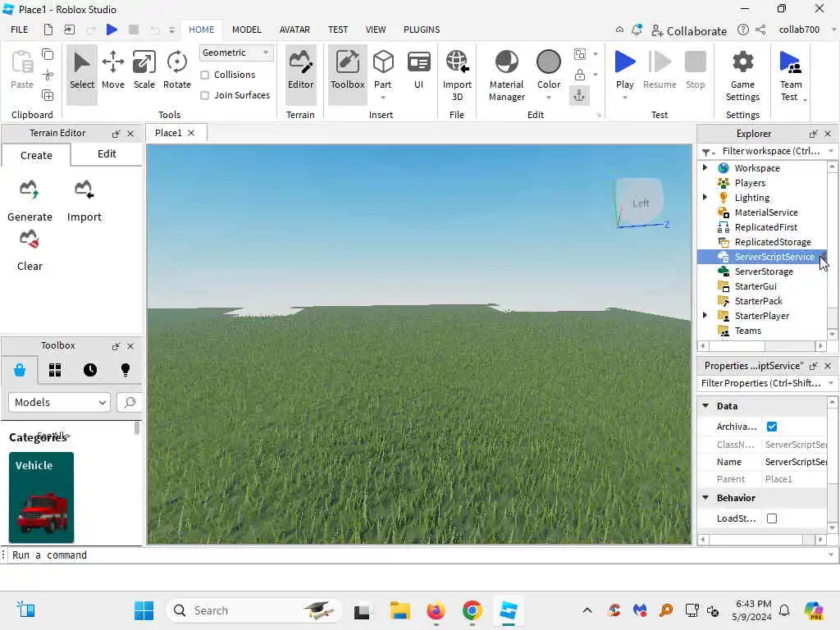
Task: Open notifications bell in the top bar
Action: coord(637,30)
